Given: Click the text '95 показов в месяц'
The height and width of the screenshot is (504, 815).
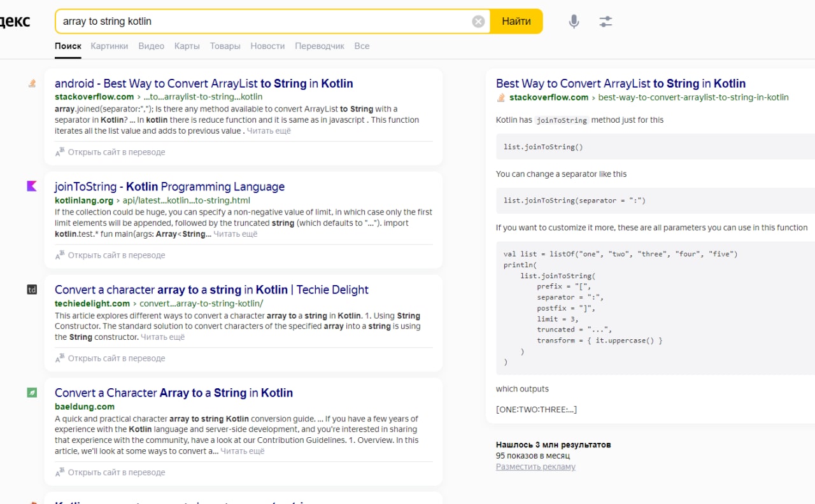Looking at the screenshot, I should pyautogui.click(x=533, y=456).
